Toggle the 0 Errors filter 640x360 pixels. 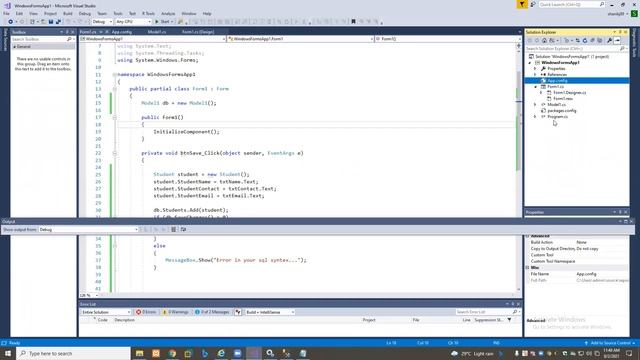[x=146, y=312]
